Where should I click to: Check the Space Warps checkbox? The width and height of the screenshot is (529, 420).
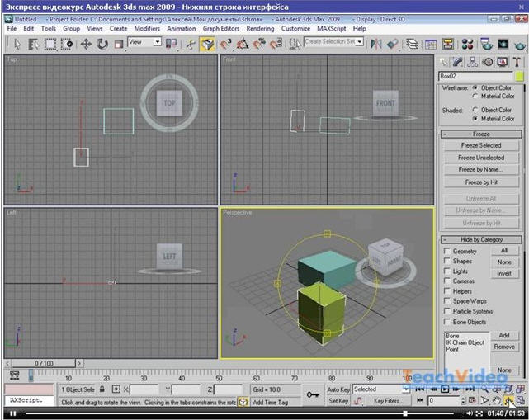click(x=447, y=301)
